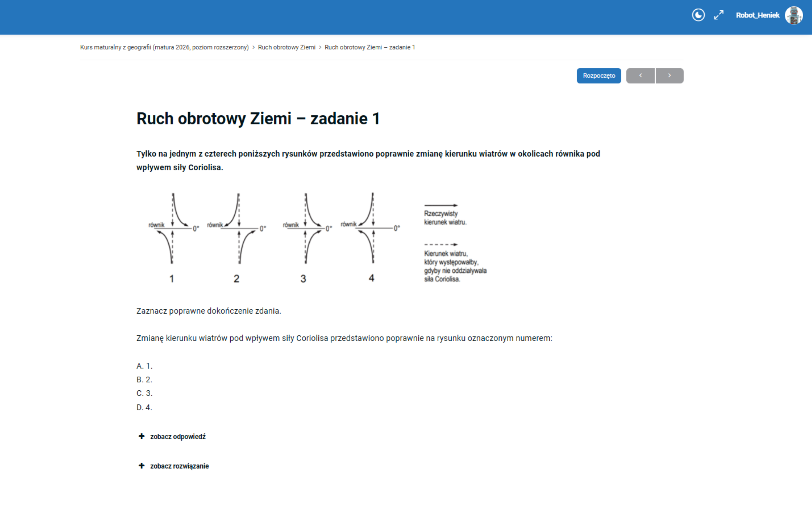Click the Robot_Heniek username
Screen dimensions: 812x507
pyautogui.click(x=757, y=15)
